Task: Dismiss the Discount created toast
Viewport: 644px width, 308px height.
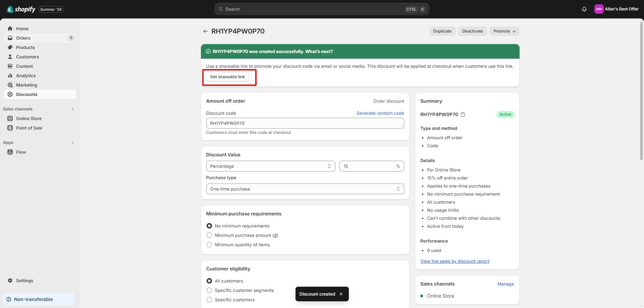Action: tap(341, 294)
